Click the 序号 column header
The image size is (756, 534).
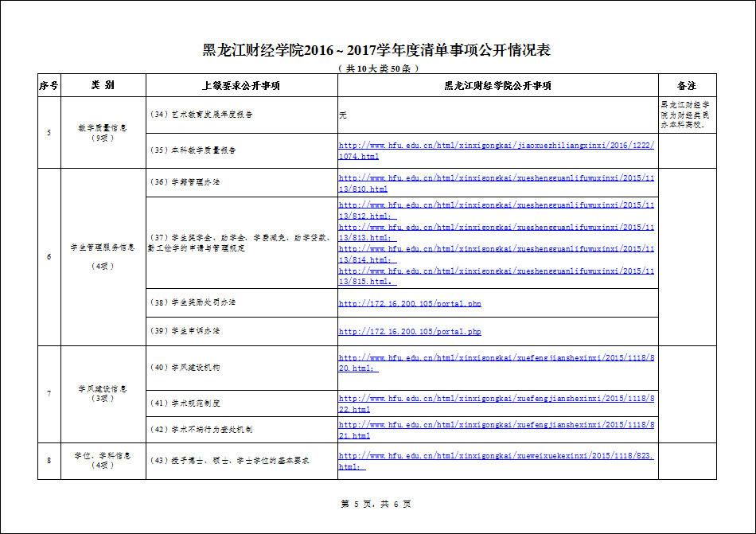(49, 86)
